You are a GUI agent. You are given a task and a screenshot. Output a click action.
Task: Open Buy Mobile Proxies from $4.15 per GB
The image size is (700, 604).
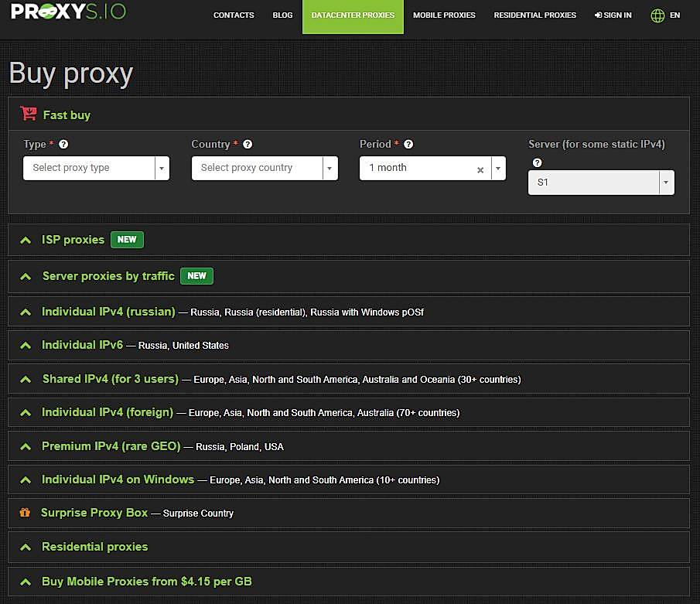(147, 582)
